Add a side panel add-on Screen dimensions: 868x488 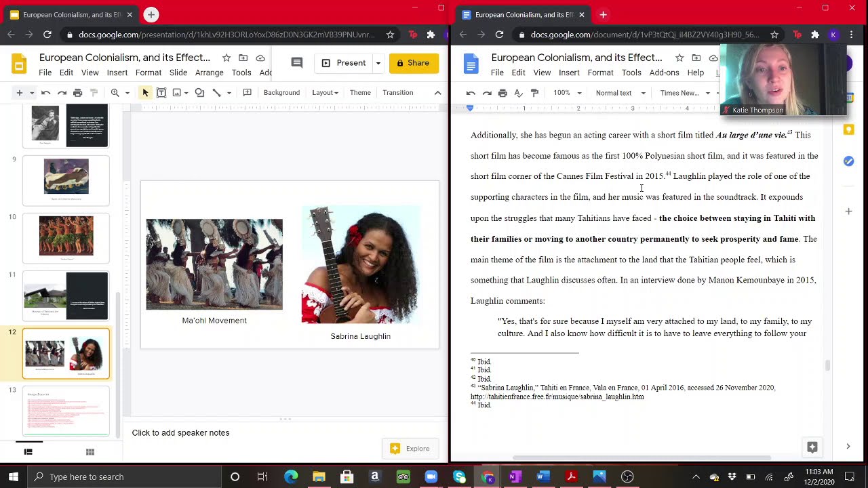(848, 211)
